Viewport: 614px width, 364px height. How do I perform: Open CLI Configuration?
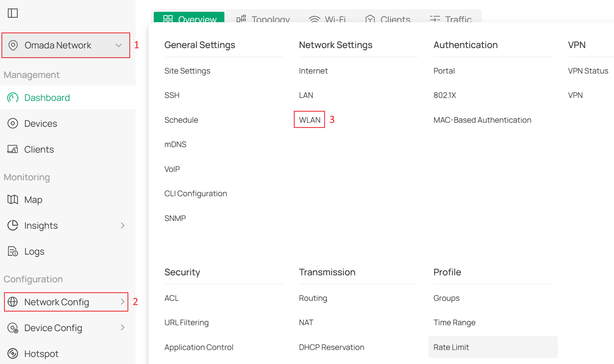click(x=195, y=193)
